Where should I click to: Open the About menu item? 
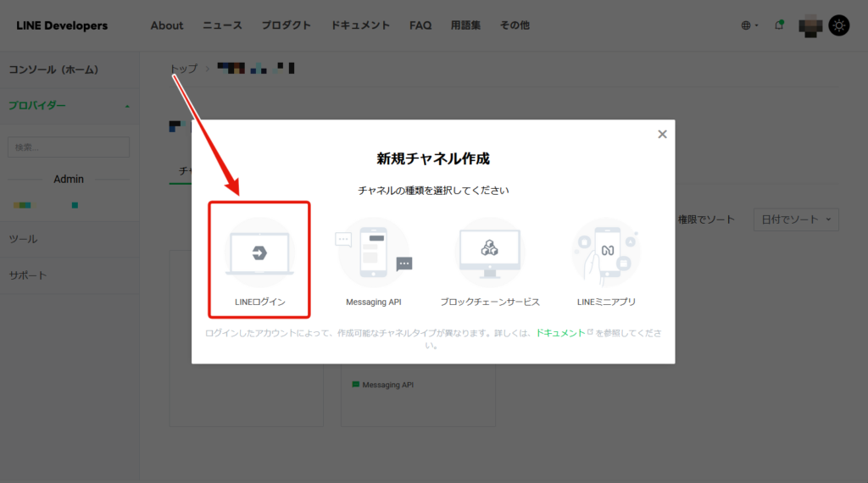(x=167, y=25)
